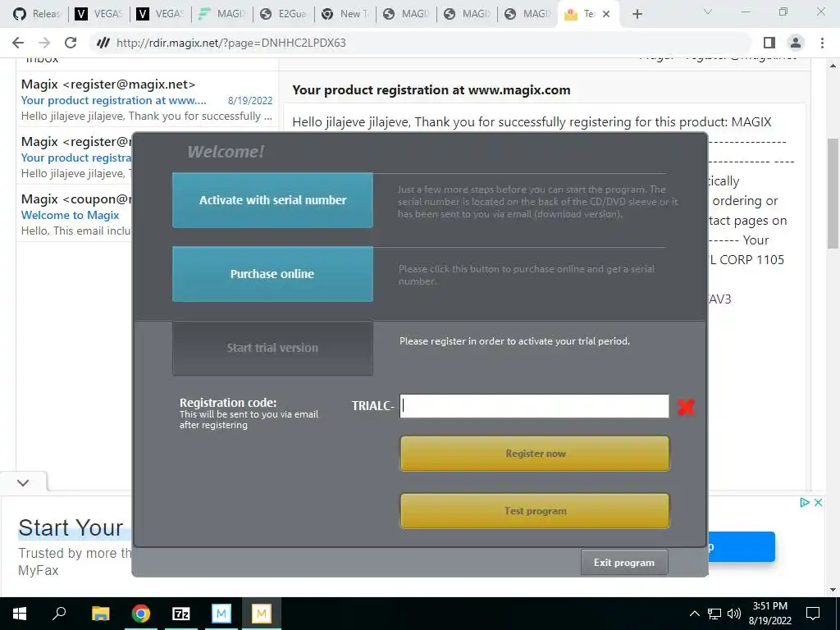Image resolution: width=840 pixels, height=630 pixels.
Task: Collapse panel with down chevron at left
Action: tap(23, 482)
